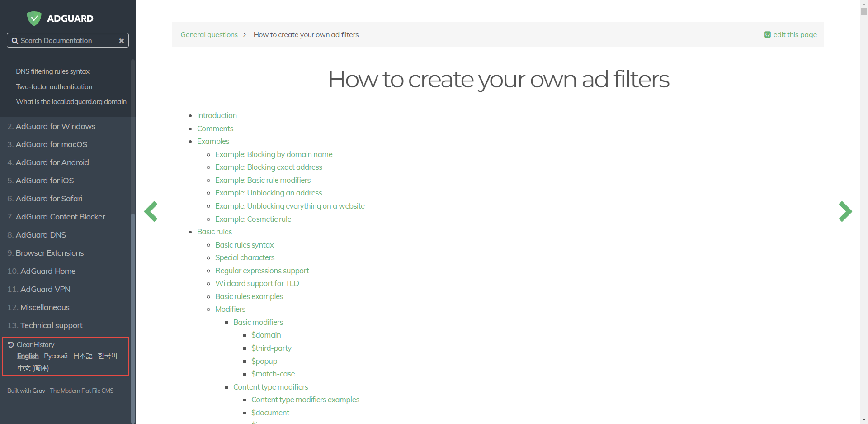
Task: Open Example: Unblocking everything on a website
Action: 290,206
